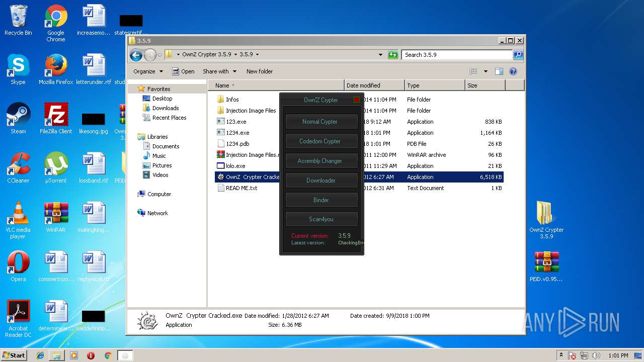Click the Google Chrome desktop icon
This screenshot has height=362, width=644.
click(56, 24)
